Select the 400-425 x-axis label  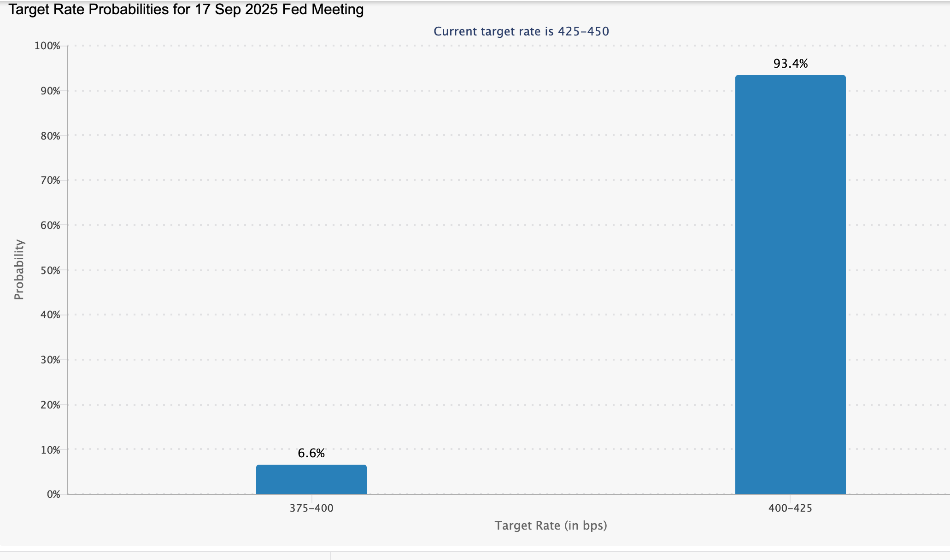point(790,508)
